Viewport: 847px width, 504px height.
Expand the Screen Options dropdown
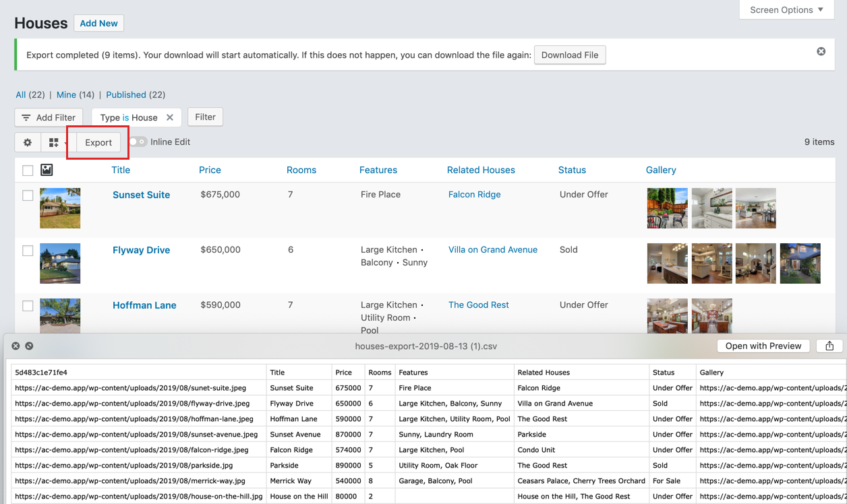(787, 9)
